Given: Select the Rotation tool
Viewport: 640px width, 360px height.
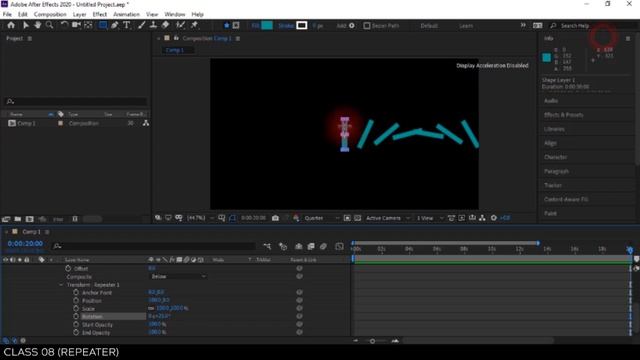Looking at the screenshot, I should tap(64, 25).
